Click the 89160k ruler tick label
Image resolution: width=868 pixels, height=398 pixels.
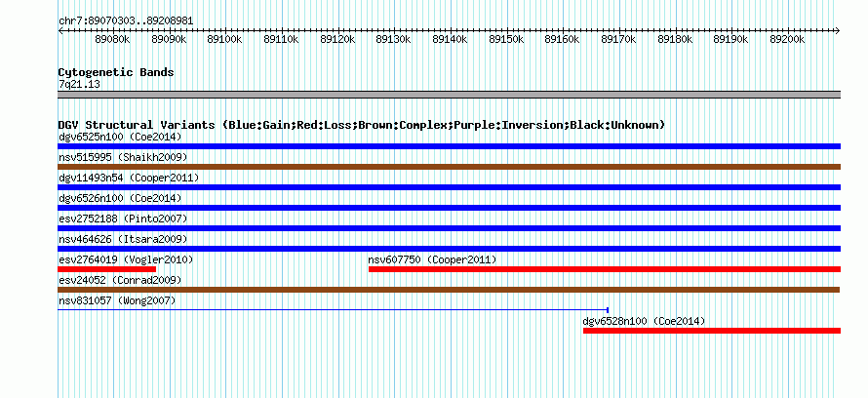(x=563, y=39)
